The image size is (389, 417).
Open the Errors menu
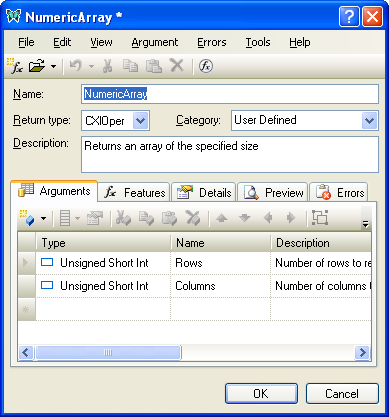point(212,42)
